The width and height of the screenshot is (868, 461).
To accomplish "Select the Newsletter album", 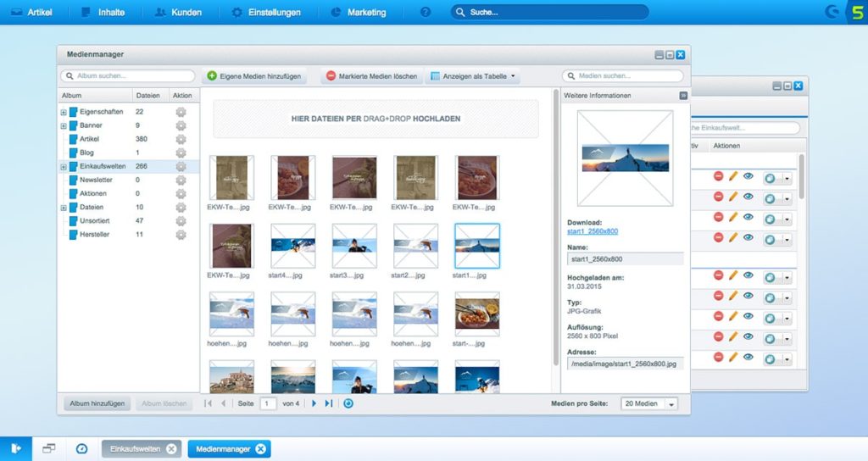I will 96,180.
